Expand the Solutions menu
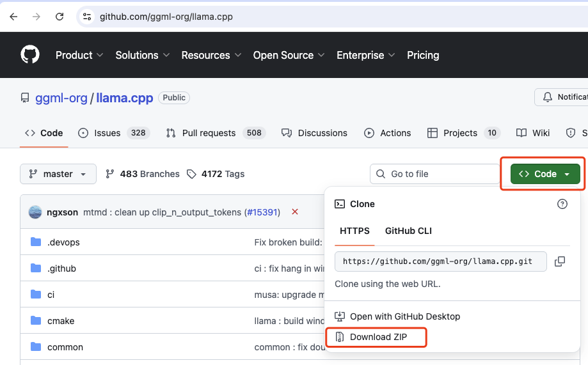Screen dimensions: 588x365 [x=143, y=55]
